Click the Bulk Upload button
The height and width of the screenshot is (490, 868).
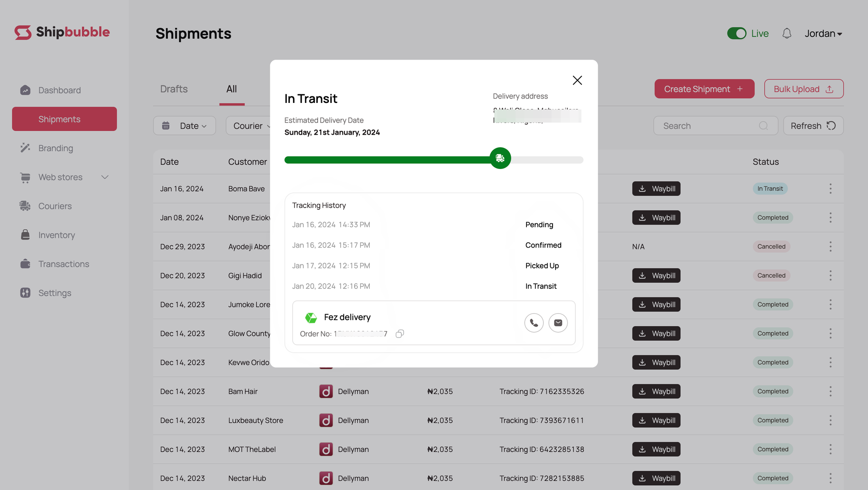(x=803, y=89)
